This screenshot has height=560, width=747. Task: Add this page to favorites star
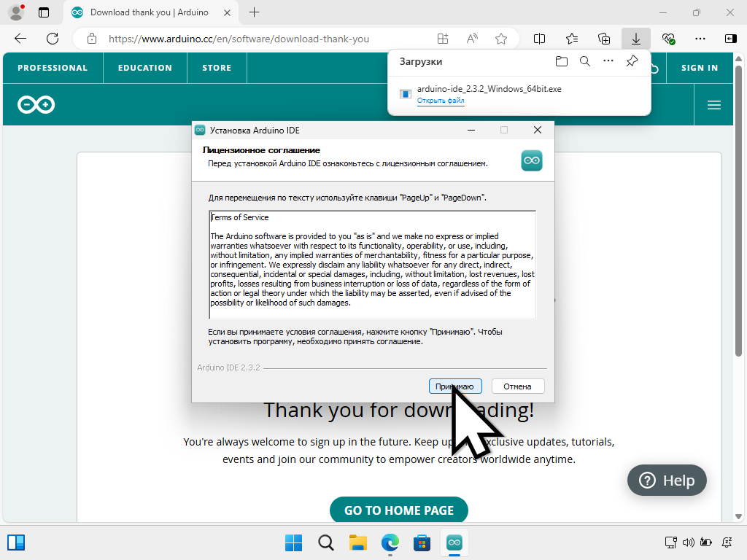click(500, 39)
